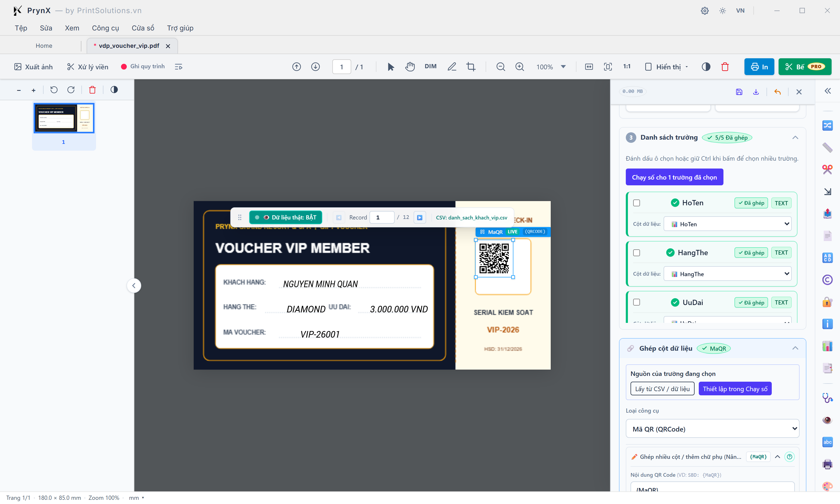Set zoom to 1:1

pos(627,67)
